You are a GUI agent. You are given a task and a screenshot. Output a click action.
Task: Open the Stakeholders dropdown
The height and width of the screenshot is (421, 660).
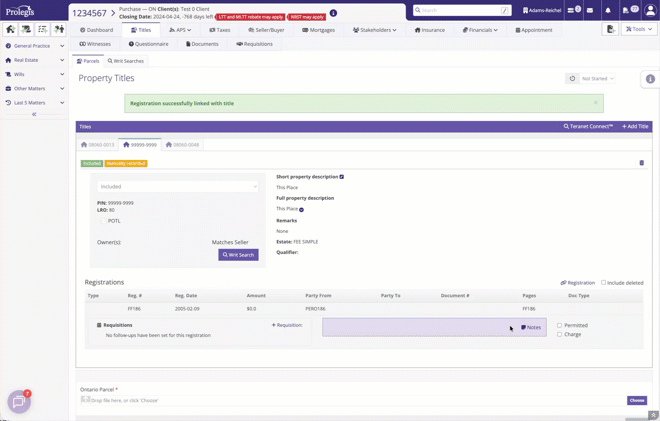coord(374,30)
